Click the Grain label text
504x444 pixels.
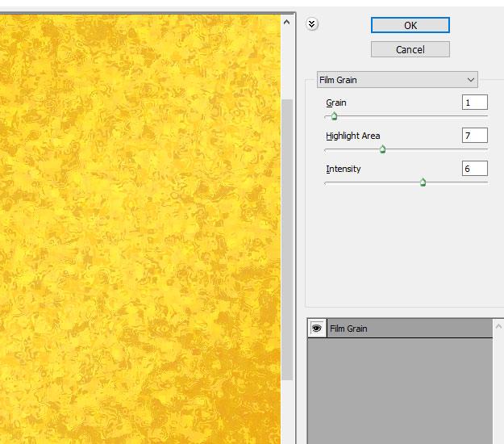coord(336,103)
